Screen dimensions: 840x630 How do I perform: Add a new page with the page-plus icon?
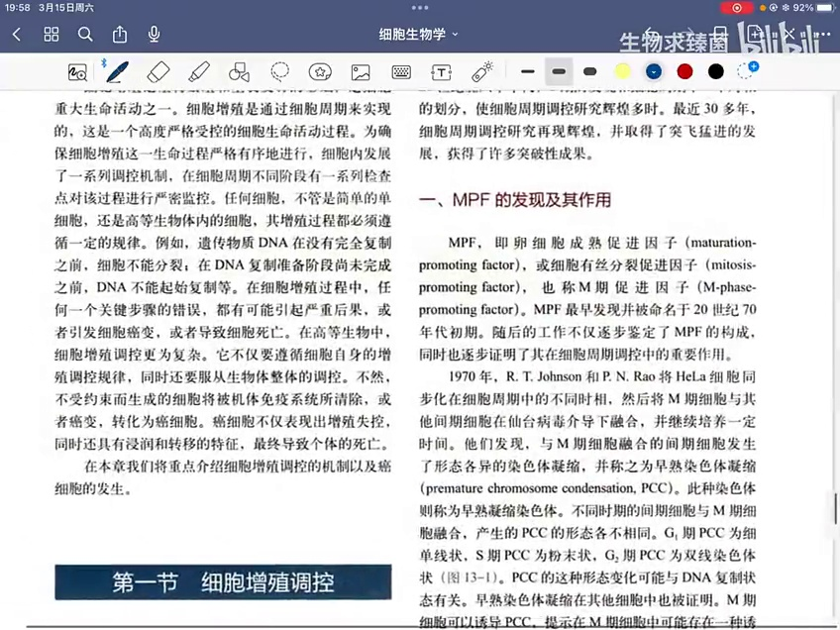tap(754, 35)
